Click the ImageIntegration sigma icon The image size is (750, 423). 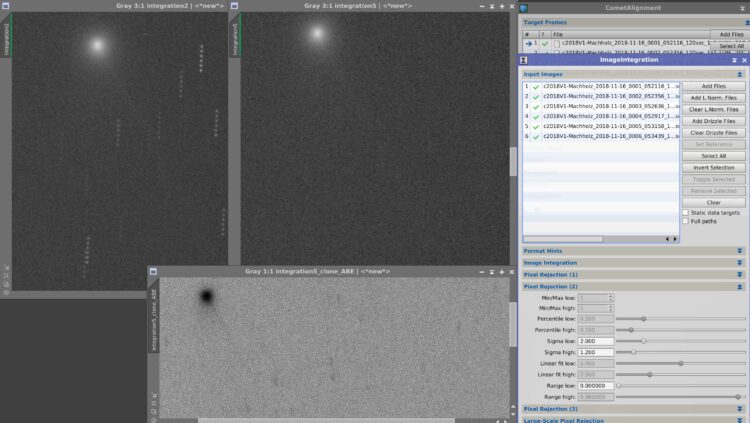524,60
